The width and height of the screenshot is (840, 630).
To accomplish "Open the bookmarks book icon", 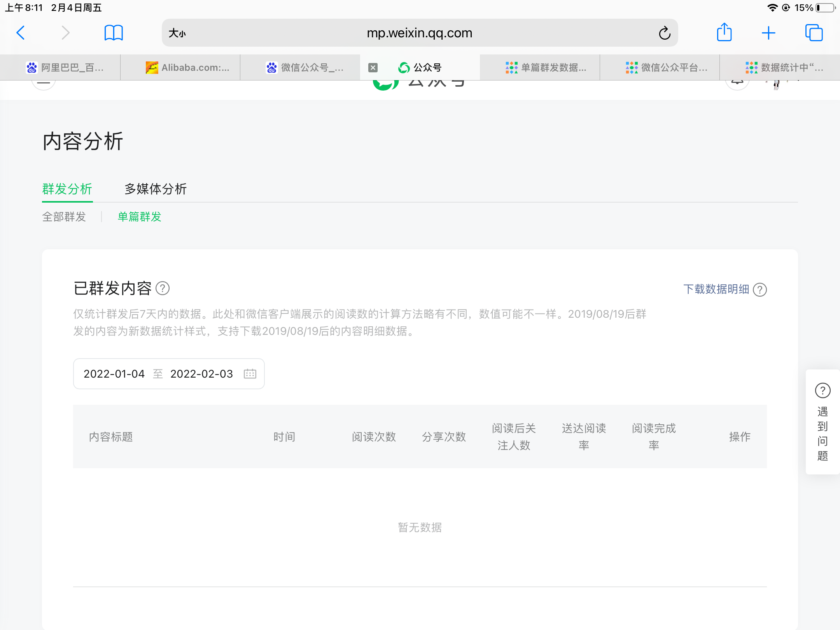I will point(114,33).
